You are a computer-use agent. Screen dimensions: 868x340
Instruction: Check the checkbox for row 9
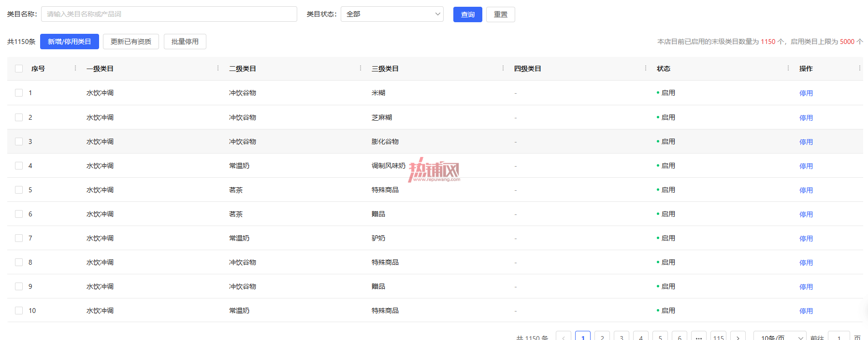(19, 286)
